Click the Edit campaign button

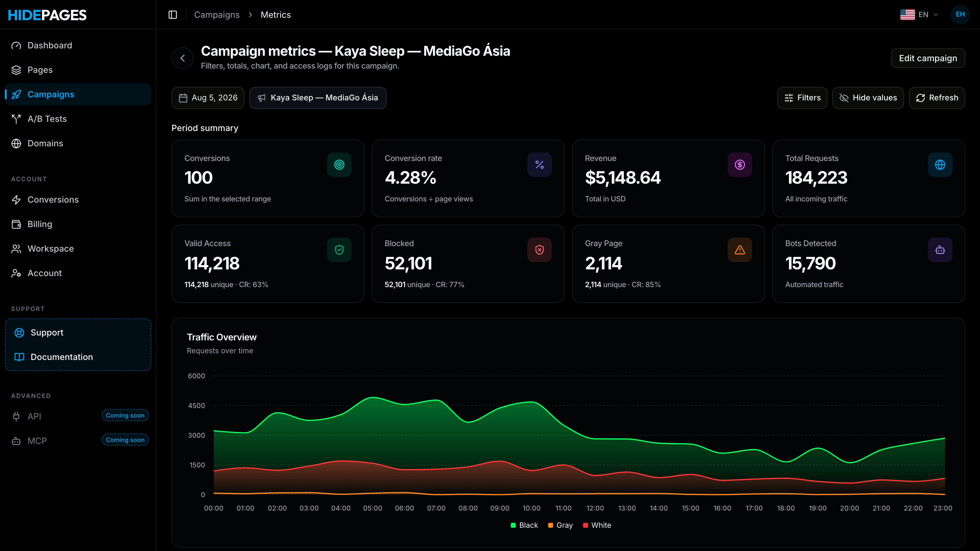(x=928, y=58)
